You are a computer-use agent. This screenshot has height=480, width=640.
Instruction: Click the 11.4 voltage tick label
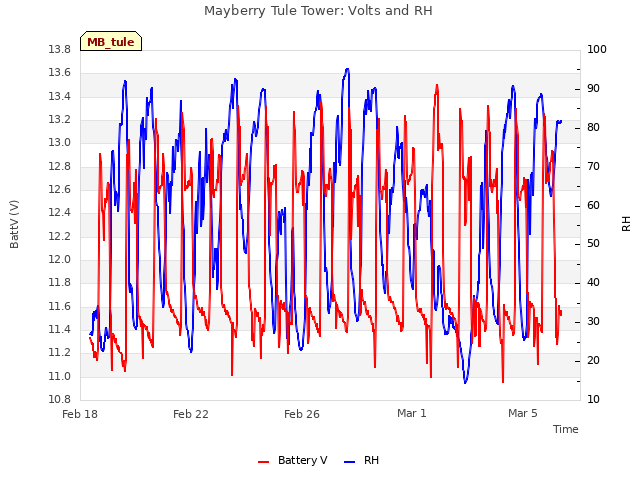pyautogui.click(x=59, y=329)
